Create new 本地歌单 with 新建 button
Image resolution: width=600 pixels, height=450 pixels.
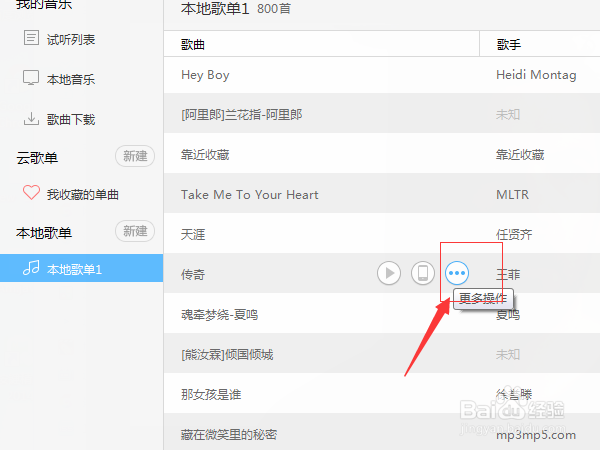[135, 231]
